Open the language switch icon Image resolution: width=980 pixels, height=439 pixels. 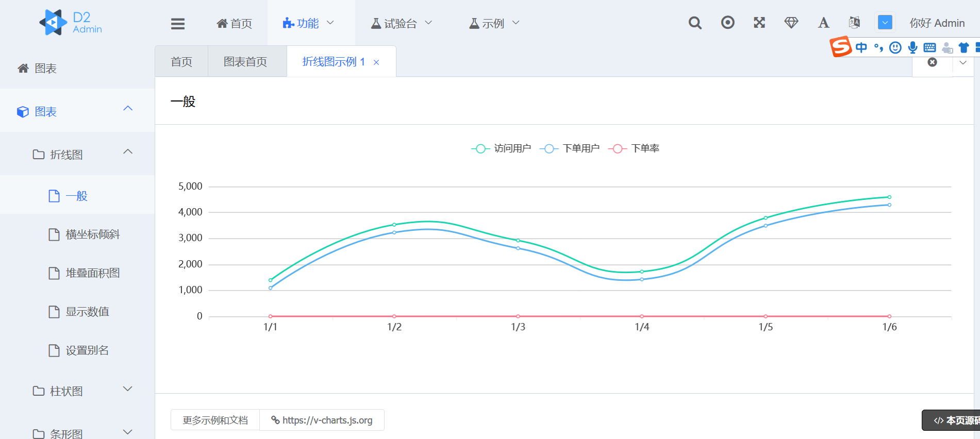point(854,23)
